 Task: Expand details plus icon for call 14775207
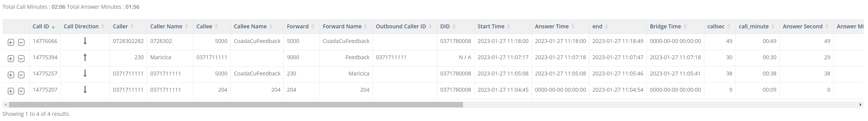[x=11, y=91]
